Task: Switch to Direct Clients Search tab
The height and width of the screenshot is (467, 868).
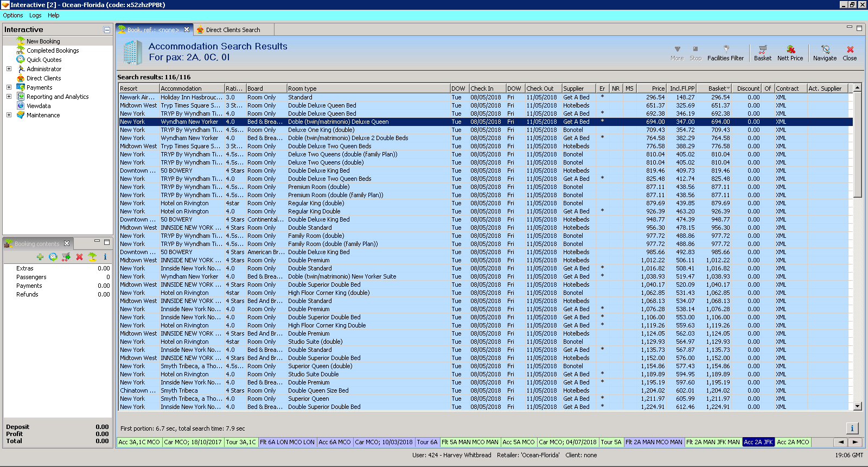Action: click(233, 30)
